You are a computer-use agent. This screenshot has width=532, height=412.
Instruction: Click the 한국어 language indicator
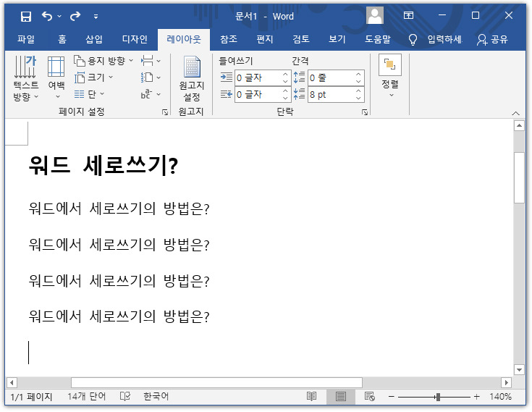point(156,396)
